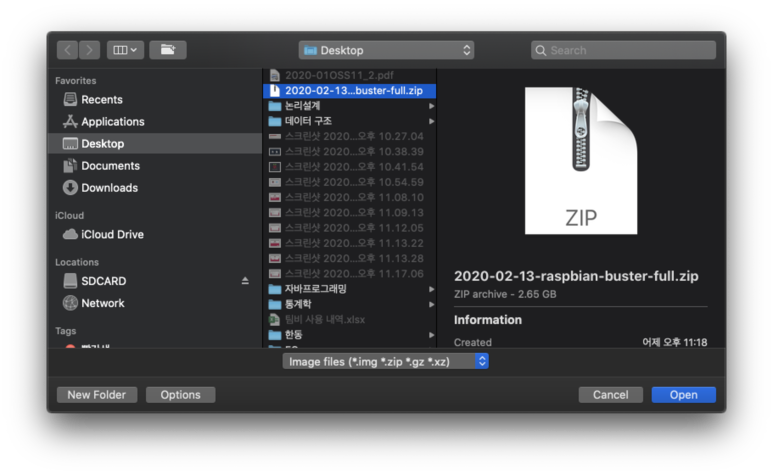Open Applications in the sidebar
Screen dimensions: 773x475
(x=155, y=122)
